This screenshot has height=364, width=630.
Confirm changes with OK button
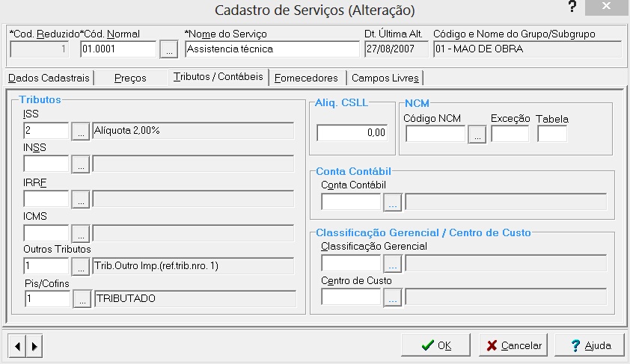[x=435, y=345]
